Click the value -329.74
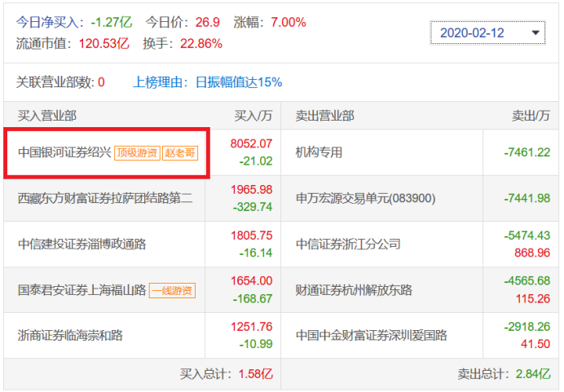This screenshot has height=392, width=564. (253, 207)
